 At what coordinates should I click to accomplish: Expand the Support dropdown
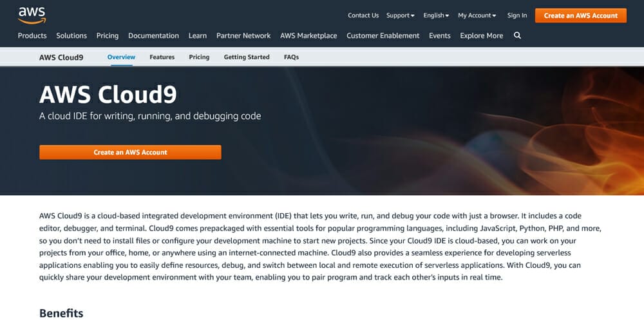[400, 15]
